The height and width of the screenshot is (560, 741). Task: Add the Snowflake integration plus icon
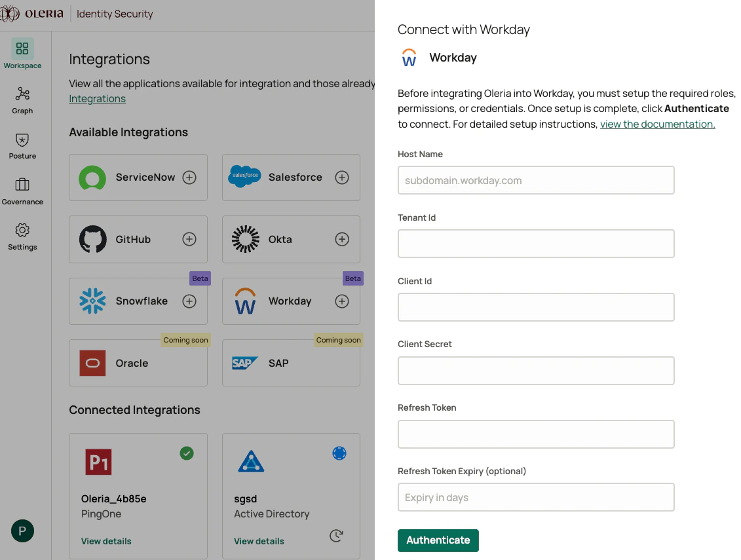click(x=189, y=301)
